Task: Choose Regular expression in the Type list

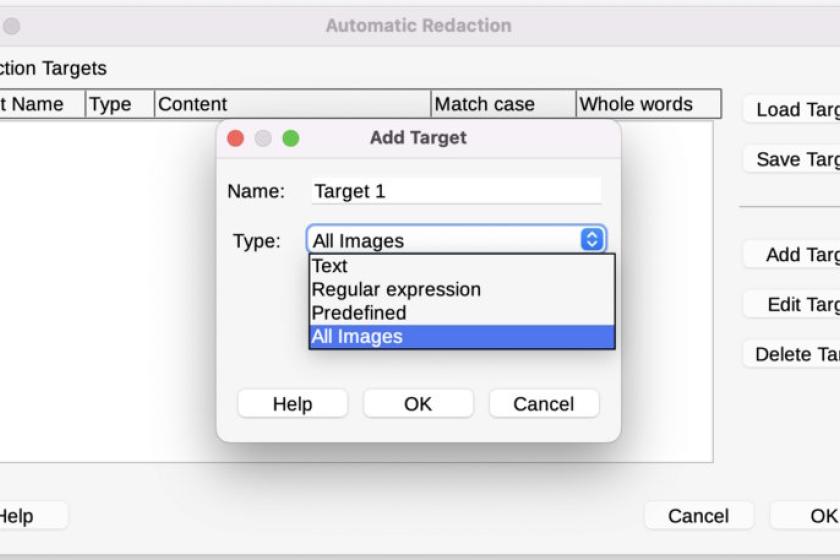Action: tap(462, 289)
